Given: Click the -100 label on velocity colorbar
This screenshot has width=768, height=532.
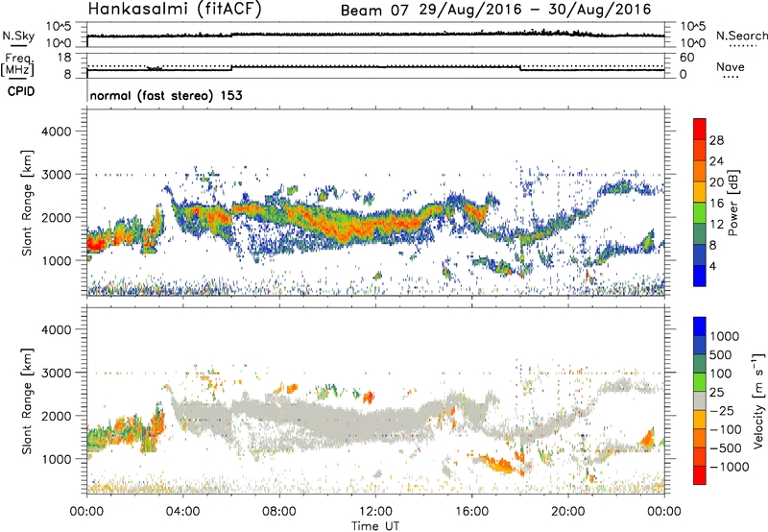Looking at the screenshot, I should 726,430.
